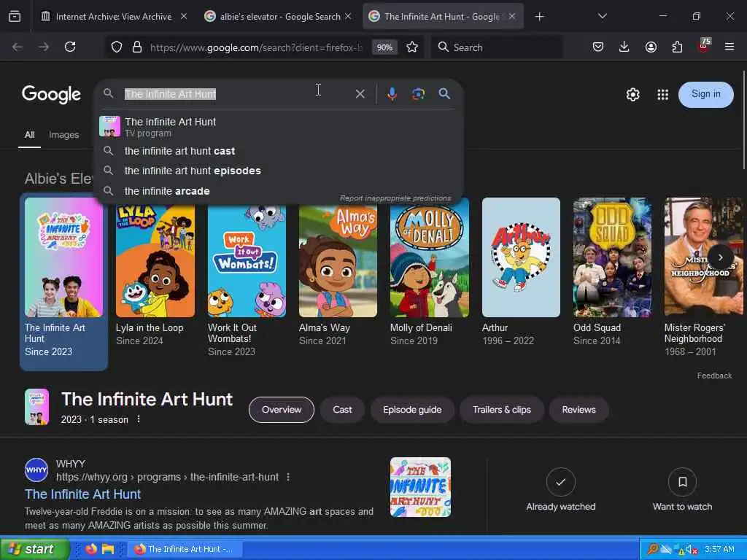Click the page vertical scrollbar

(x=743, y=119)
